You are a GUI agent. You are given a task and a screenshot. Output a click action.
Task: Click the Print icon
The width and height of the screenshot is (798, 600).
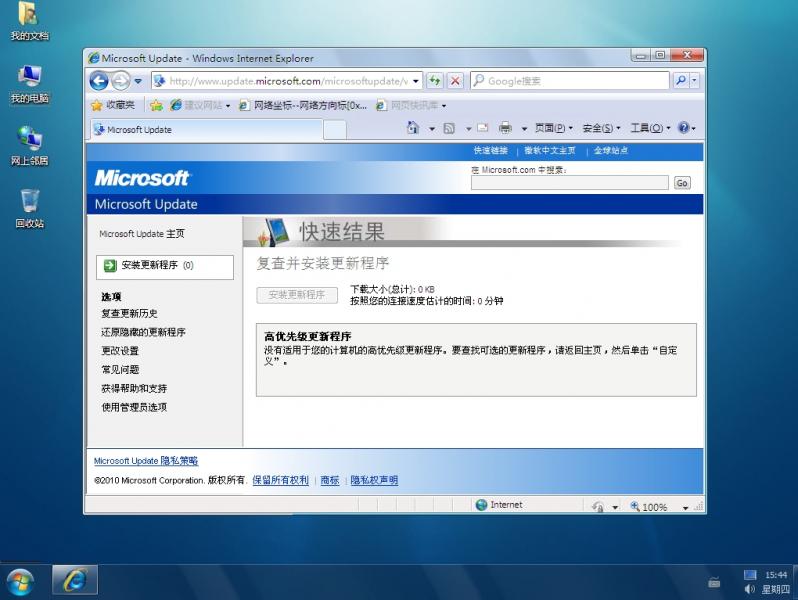click(505, 128)
